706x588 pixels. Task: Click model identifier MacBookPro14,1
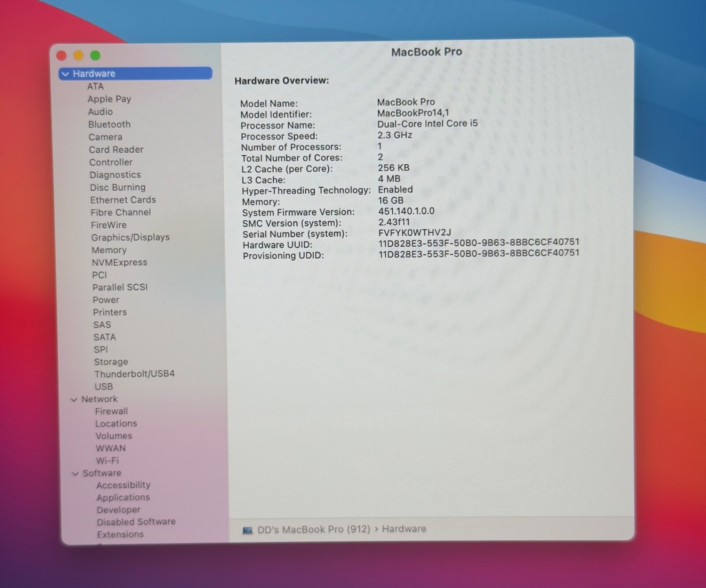(413, 113)
